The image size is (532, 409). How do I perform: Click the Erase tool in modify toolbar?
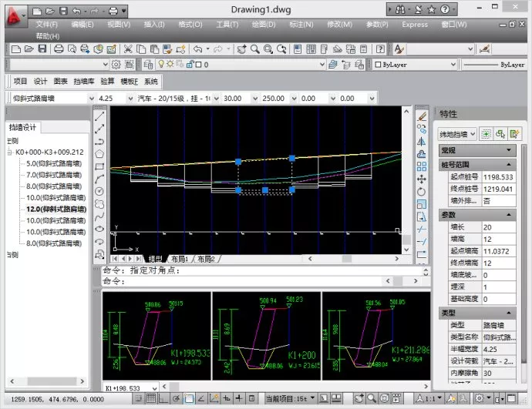422,116
